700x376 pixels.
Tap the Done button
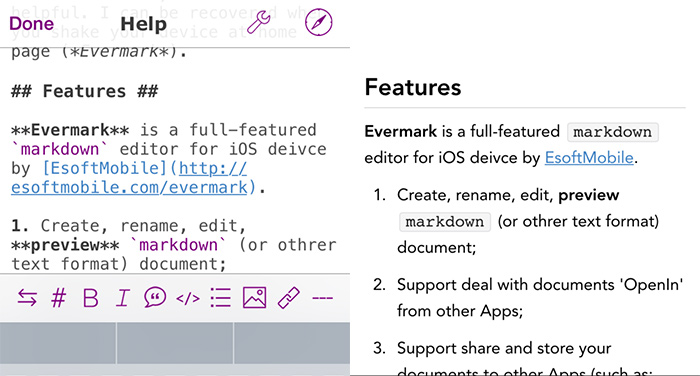pyautogui.click(x=32, y=23)
